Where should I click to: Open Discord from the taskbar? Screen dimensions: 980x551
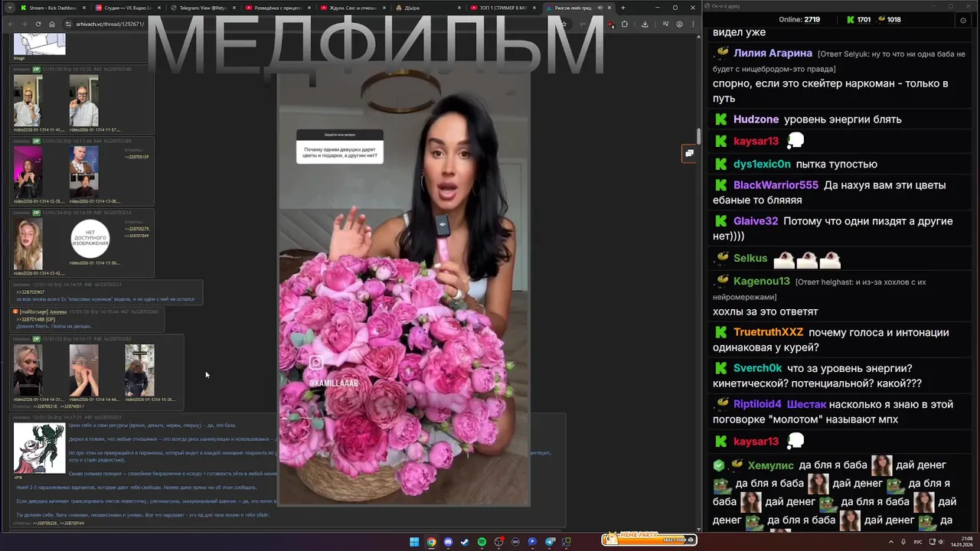click(x=448, y=542)
